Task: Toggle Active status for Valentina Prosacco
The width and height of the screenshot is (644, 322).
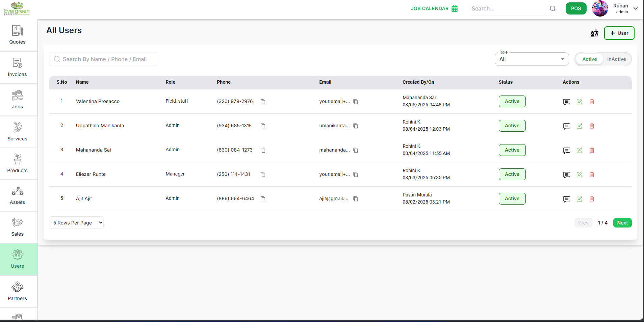Action: click(x=512, y=101)
